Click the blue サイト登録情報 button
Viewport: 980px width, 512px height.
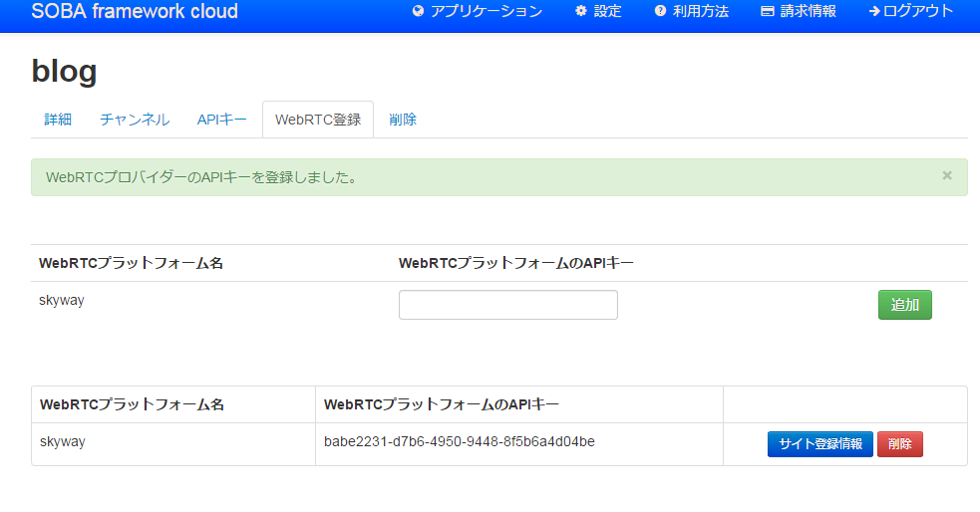tap(820, 444)
